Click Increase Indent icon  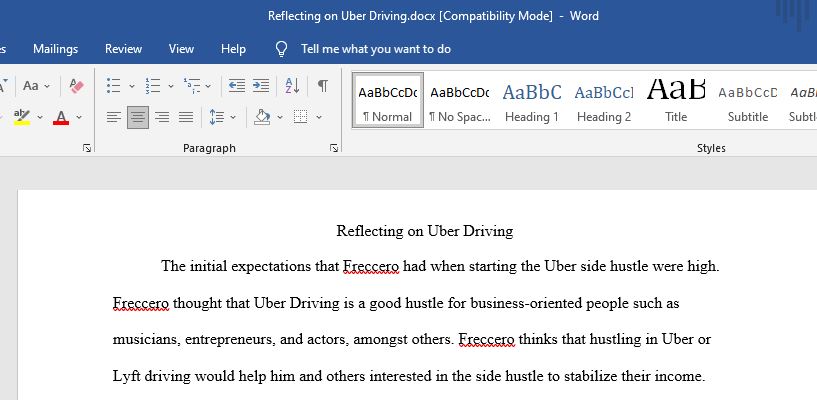(x=261, y=85)
